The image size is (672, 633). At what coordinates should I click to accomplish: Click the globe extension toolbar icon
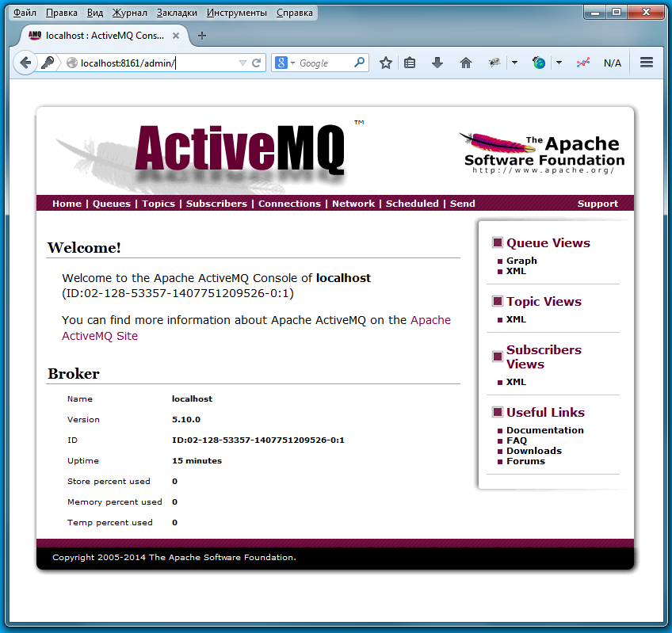pos(539,63)
